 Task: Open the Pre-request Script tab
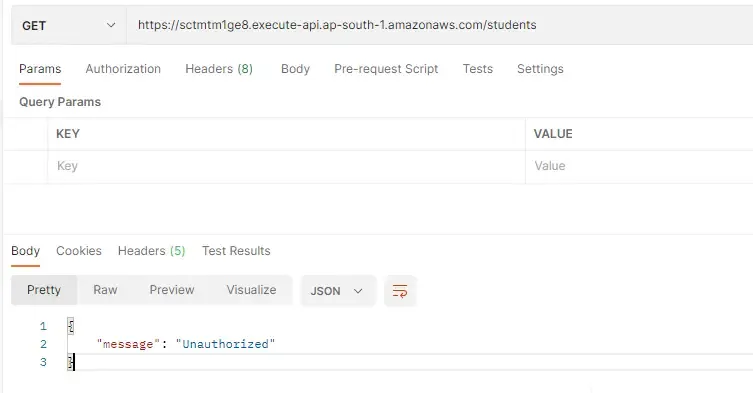click(386, 69)
